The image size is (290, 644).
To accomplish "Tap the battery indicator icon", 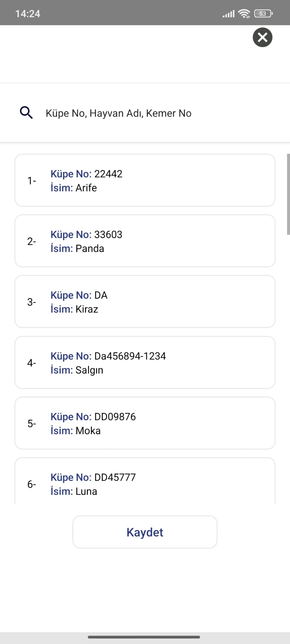I will 263,14.
